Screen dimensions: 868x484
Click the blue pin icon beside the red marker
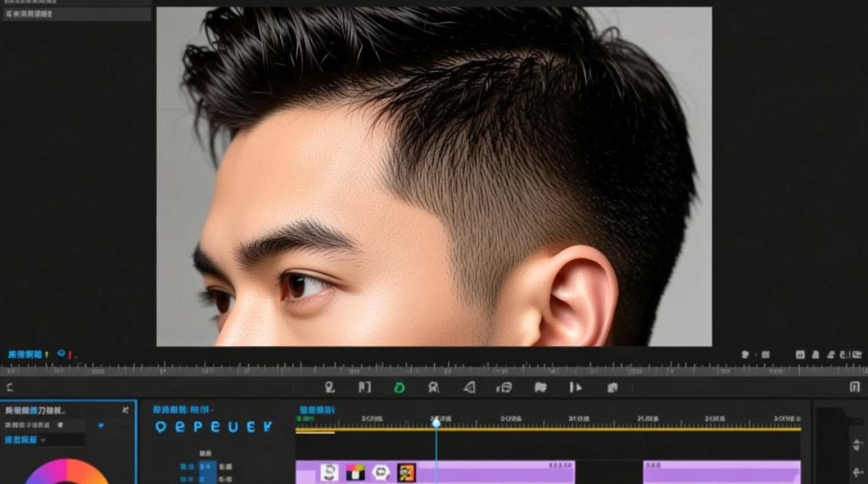point(61,354)
